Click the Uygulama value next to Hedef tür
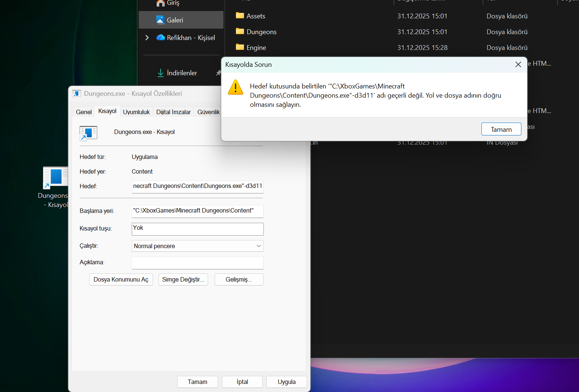 click(x=145, y=157)
